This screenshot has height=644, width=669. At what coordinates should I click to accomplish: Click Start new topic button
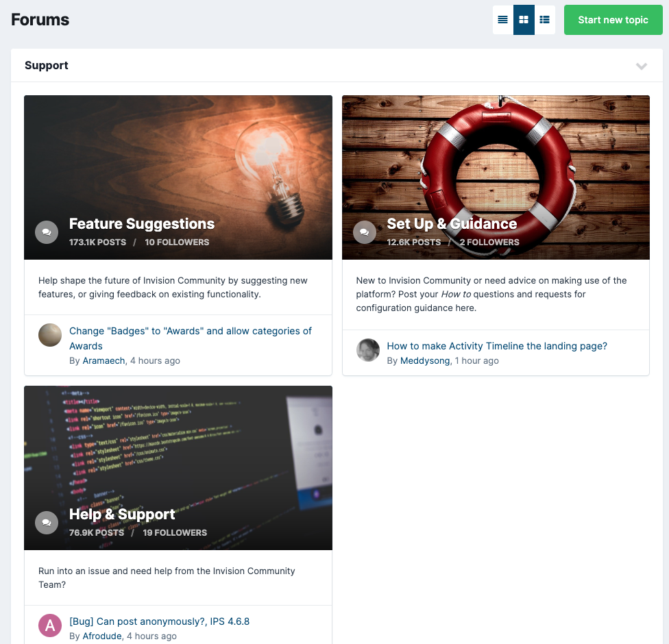point(613,20)
